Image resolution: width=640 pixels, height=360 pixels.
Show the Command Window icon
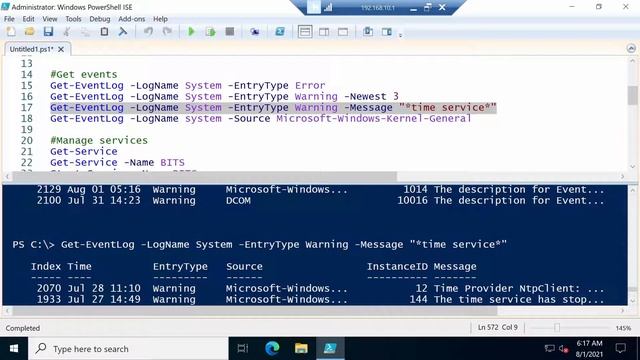click(368, 32)
